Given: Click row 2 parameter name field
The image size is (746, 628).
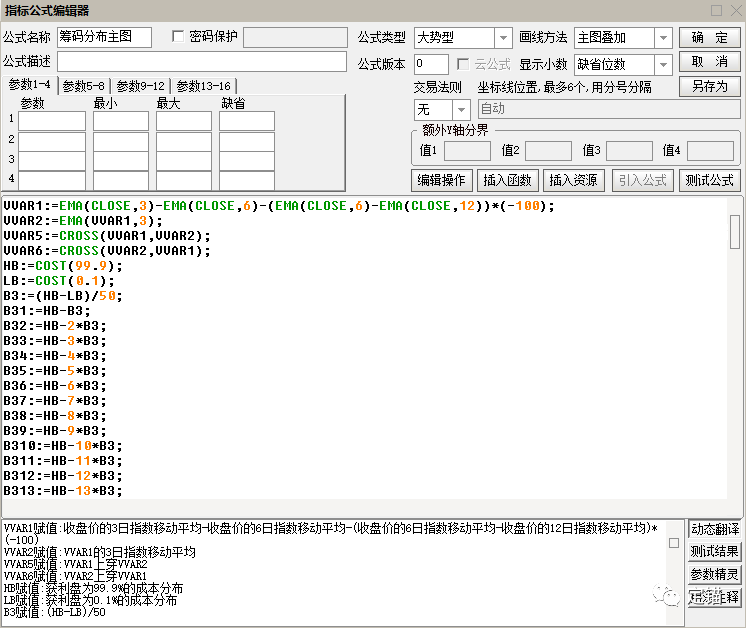Looking at the screenshot, I should pyautogui.click(x=52, y=142).
